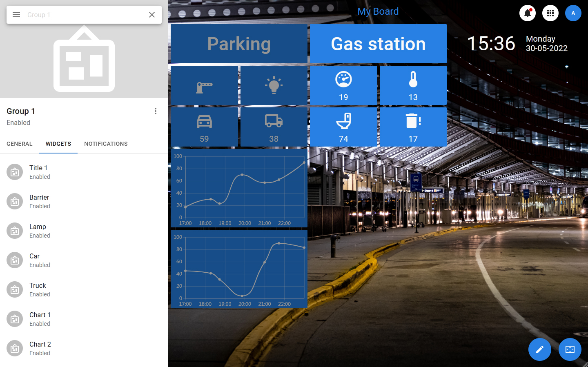The width and height of the screenshot is (588, 367).
Task: Click the Gas station title widget
Action: point(378,44)
